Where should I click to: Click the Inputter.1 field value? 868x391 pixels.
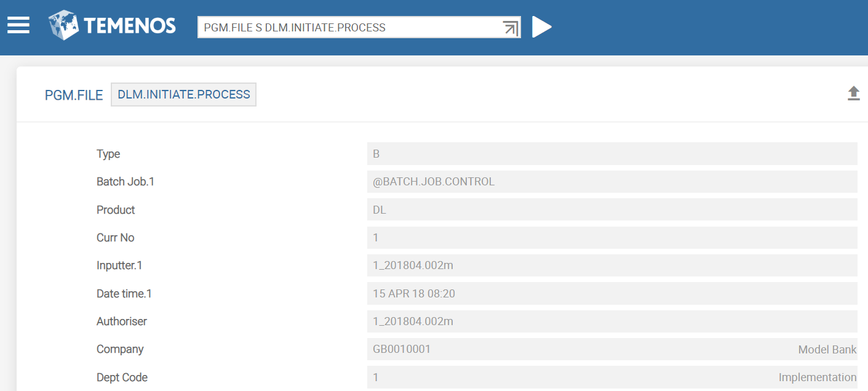click(612, 265)
